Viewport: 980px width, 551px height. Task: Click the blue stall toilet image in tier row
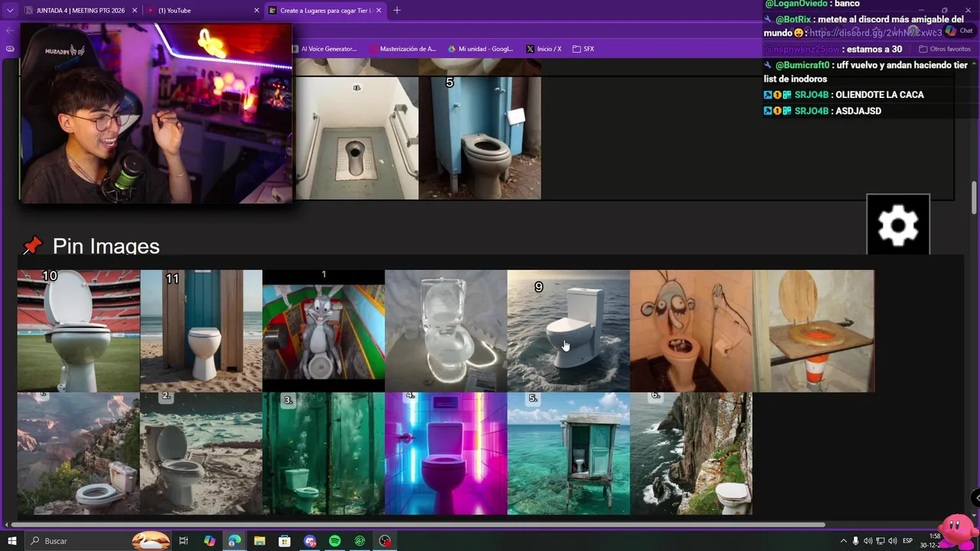(x=480, y=138)
